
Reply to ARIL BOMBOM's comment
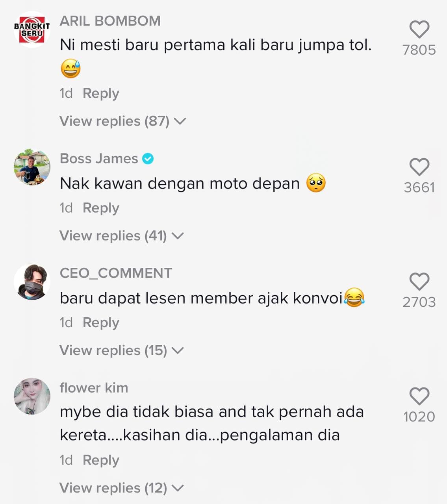tap(101, 93)
